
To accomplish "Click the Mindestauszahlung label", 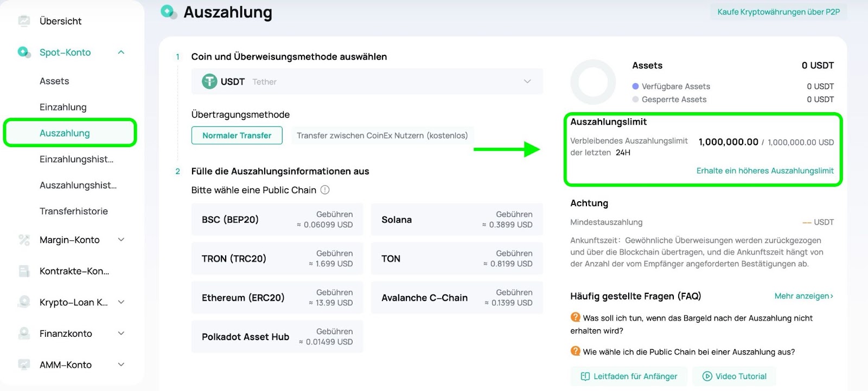I will (607, 222).
